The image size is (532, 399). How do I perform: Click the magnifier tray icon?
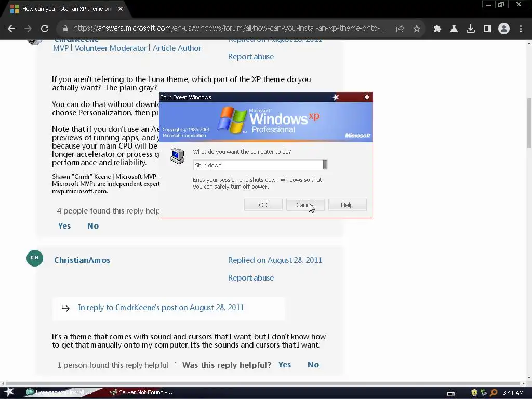pyautogui.click(x=494, y=393)
